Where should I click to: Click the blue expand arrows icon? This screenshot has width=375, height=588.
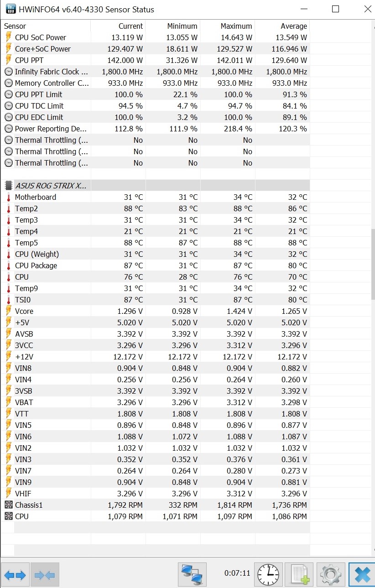tap(16, 575)
